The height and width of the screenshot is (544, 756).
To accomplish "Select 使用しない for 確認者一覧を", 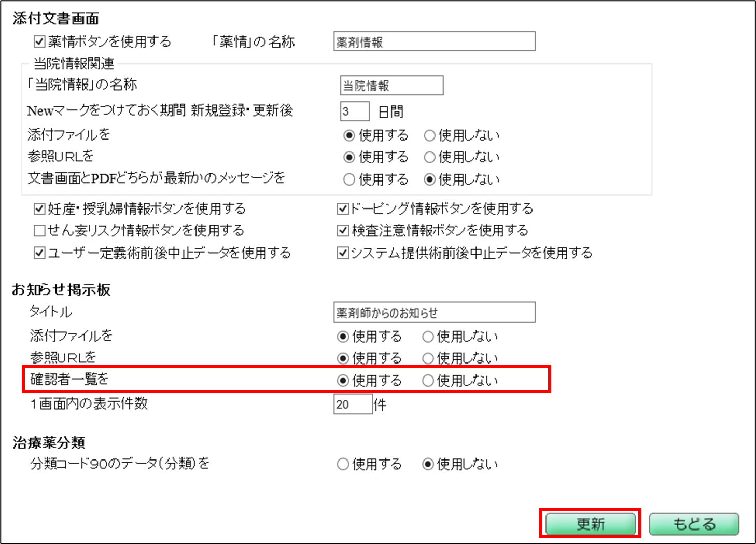I will [428, 381].
